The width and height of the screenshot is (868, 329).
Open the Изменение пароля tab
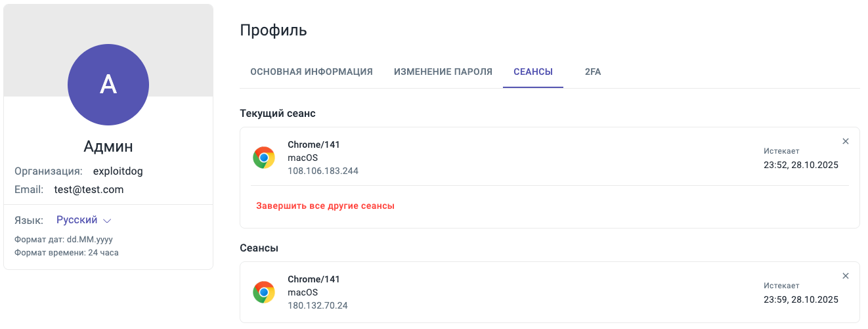coord(443,72)
